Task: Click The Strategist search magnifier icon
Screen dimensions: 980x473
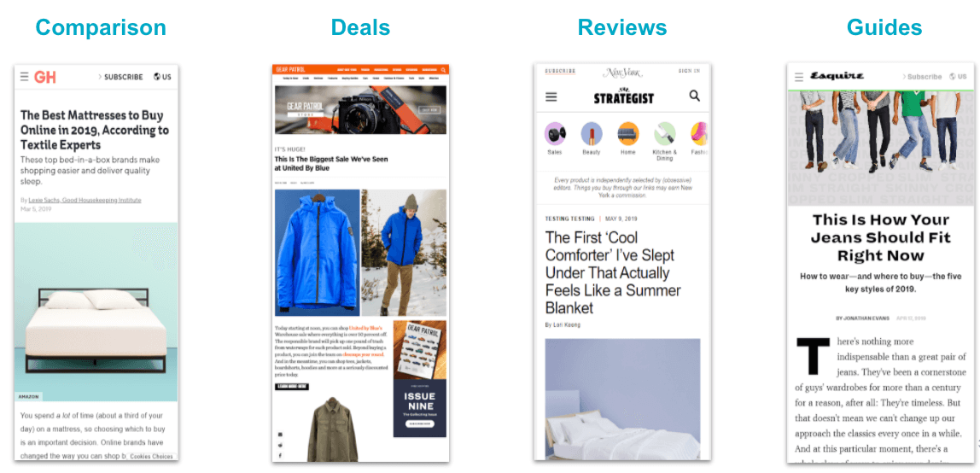Action: pos(694,96)
